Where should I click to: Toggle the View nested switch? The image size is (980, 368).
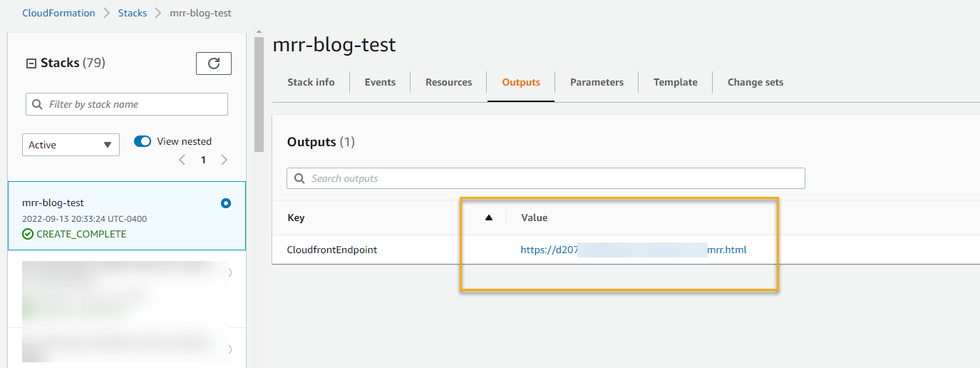143,141
